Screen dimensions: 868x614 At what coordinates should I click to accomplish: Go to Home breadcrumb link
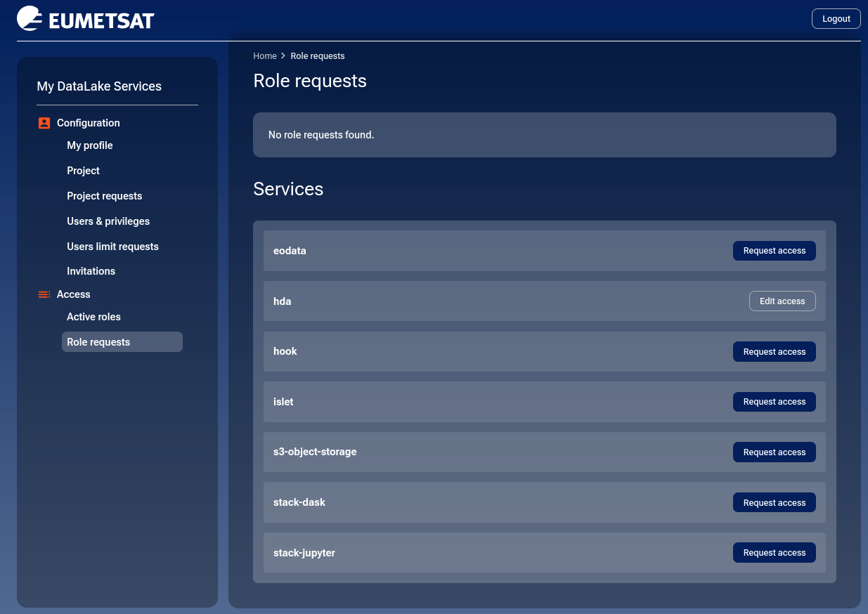[265, 56]
